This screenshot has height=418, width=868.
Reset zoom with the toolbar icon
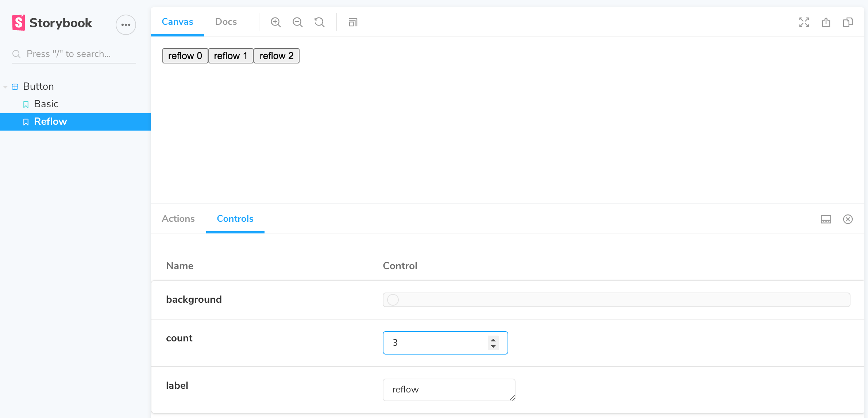319,22
